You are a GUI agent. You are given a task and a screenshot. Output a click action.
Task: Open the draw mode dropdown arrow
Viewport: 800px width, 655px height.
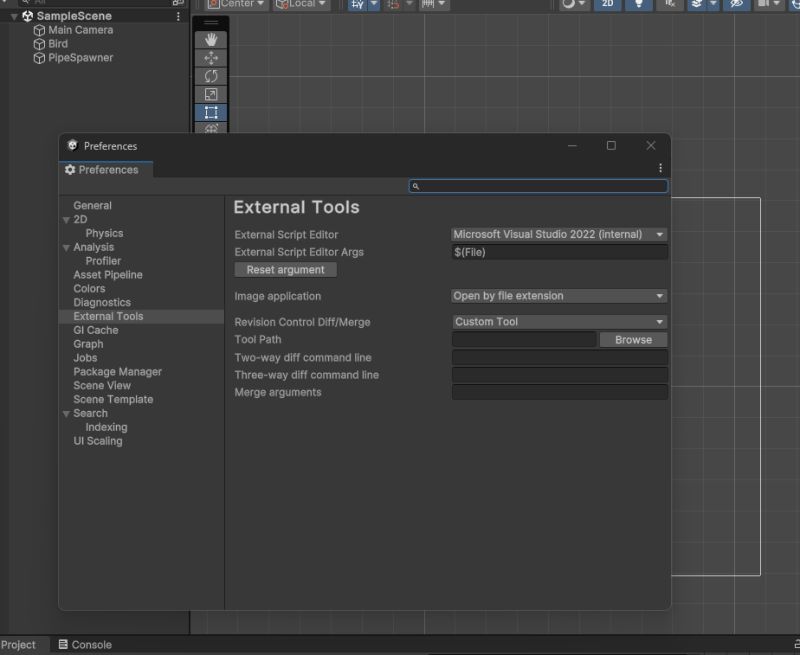(582, 4)
